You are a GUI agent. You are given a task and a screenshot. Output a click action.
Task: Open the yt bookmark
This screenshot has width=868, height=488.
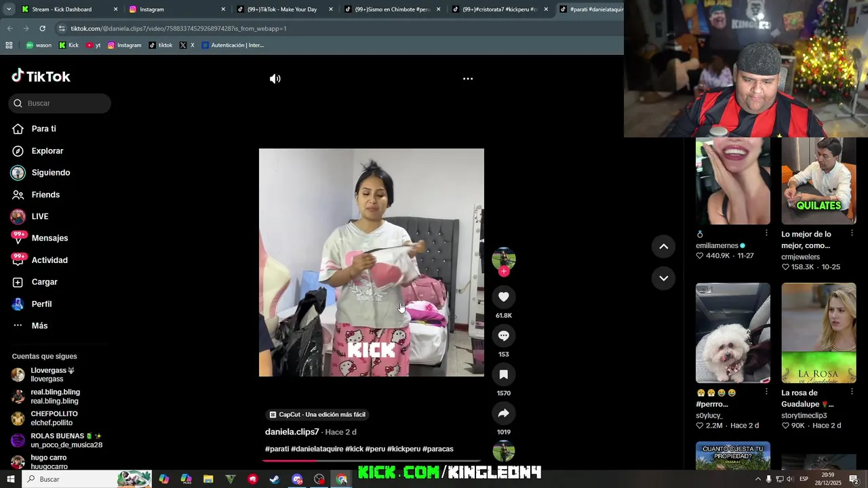coord(94,45)
